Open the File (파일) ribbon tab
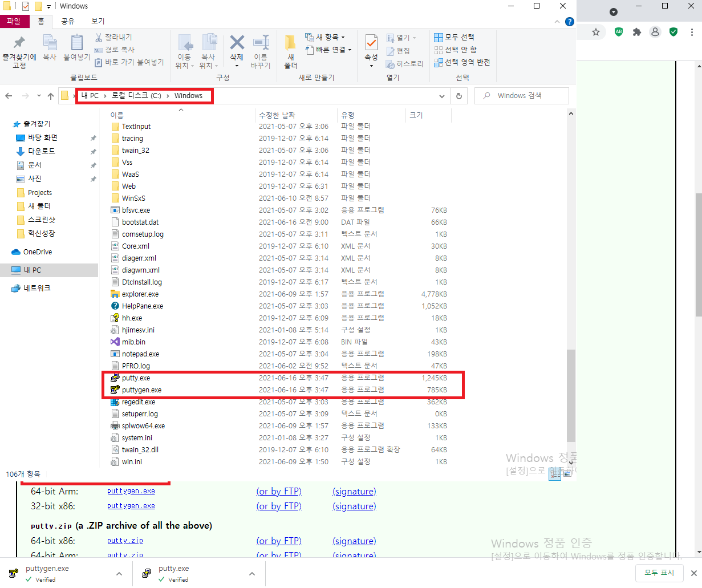Screen dimensions: 702x588 pos(14,21)
